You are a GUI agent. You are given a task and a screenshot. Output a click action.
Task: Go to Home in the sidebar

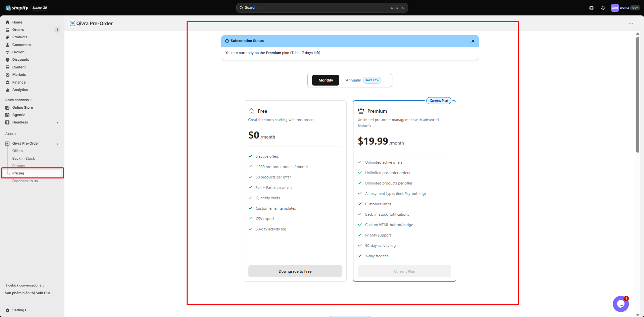click(17, 22)
